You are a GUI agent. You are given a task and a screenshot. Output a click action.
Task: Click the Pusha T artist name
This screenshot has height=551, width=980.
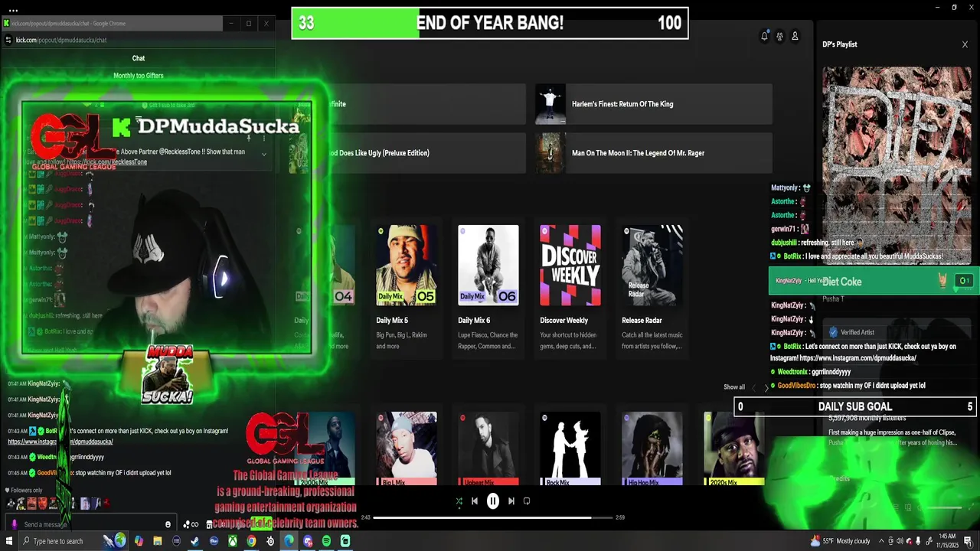833,299
